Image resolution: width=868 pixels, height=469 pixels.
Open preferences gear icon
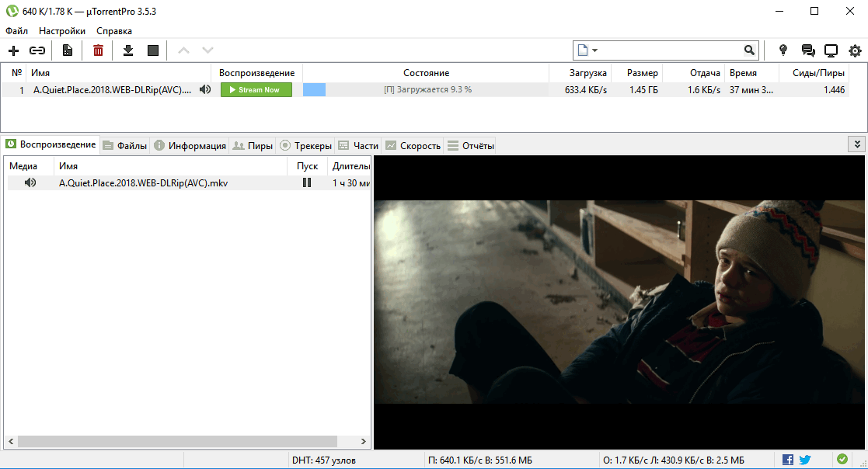pyautogui.click(x=856, y=51)
